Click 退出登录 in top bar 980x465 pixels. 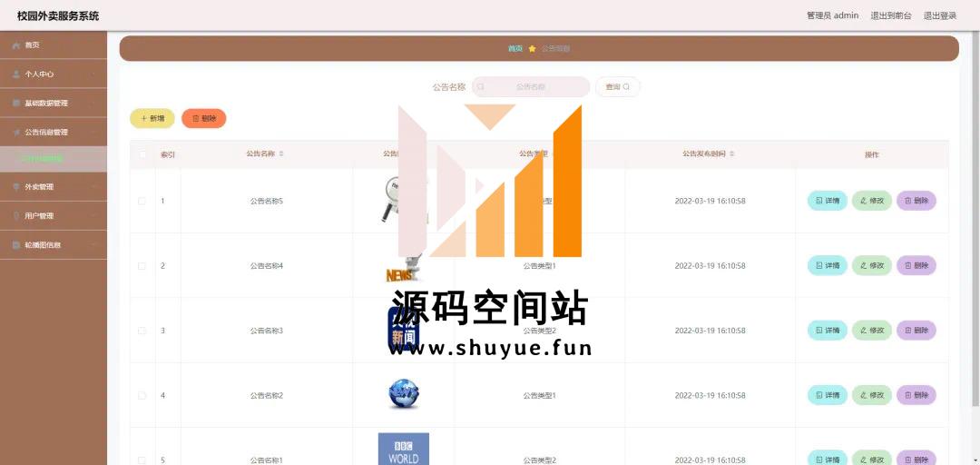click(x=940, y=15)
